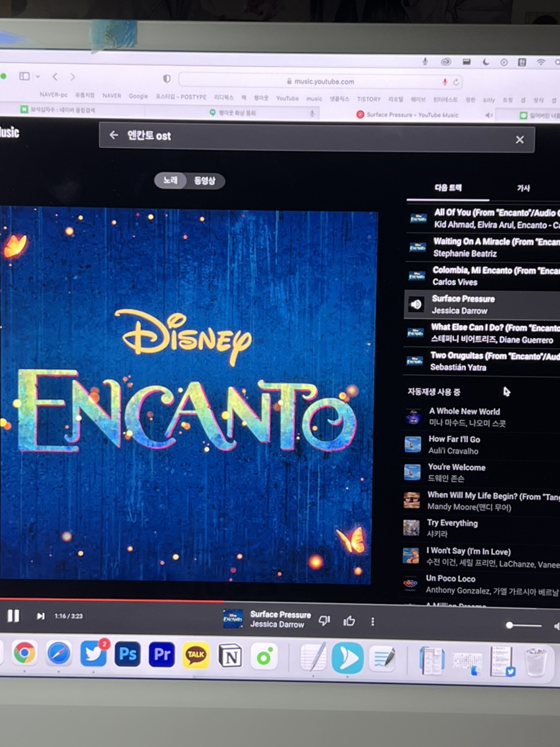Open the sidebar dropdown chevron
The image size is (560, 747).
tap(38, 77)
